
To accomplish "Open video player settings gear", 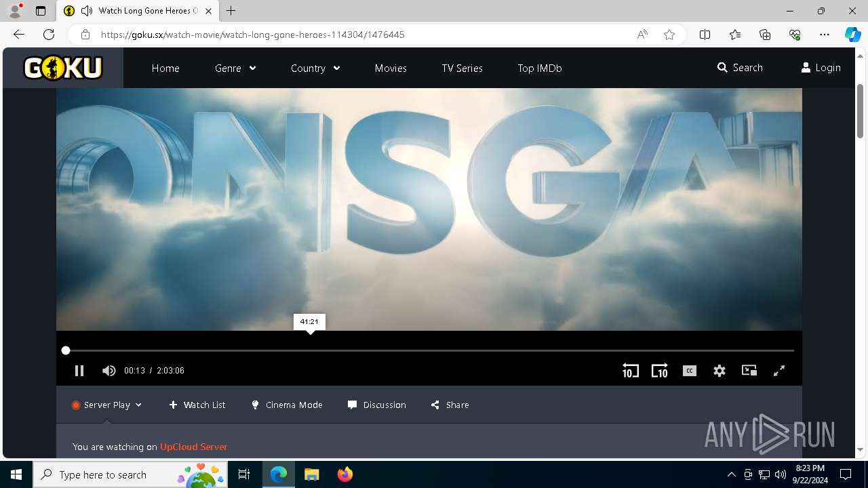I will [719, 371].
